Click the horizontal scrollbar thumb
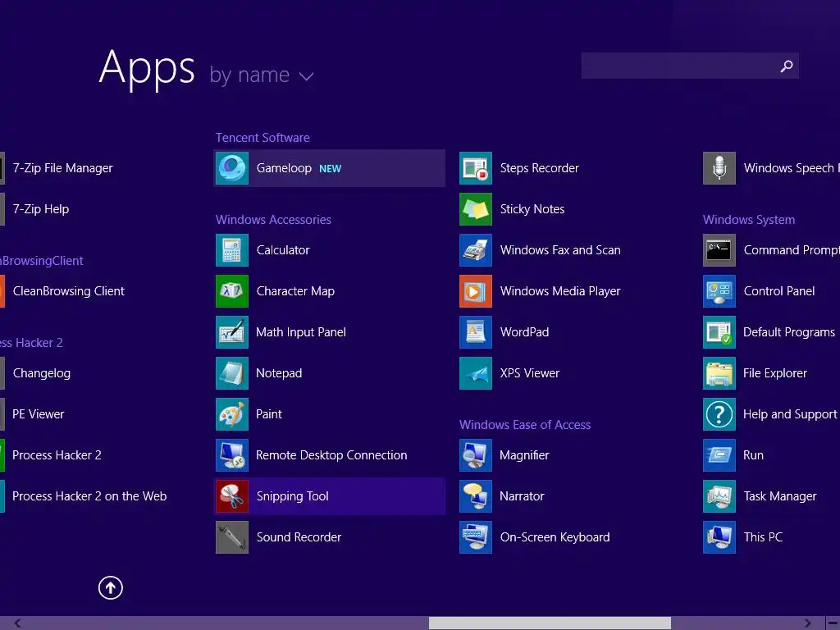The width and height of the screenshot is (840, 630). [550, 623]
